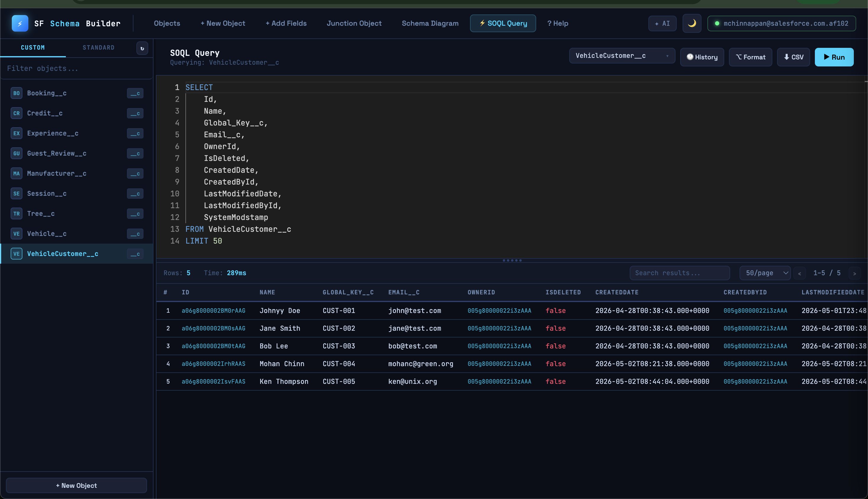Go to previous results page arrow

point(800,273)
